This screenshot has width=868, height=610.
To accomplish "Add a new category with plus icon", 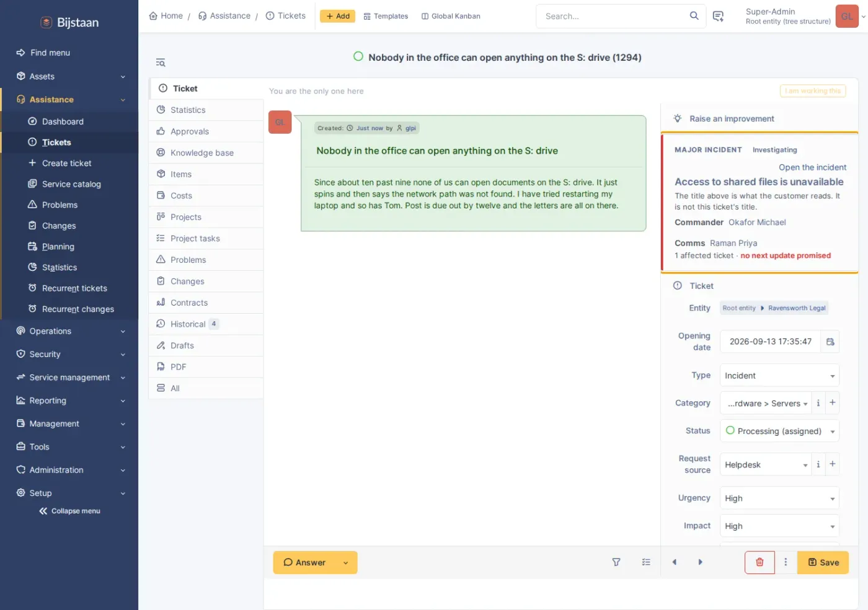I will tap(833, 403).
